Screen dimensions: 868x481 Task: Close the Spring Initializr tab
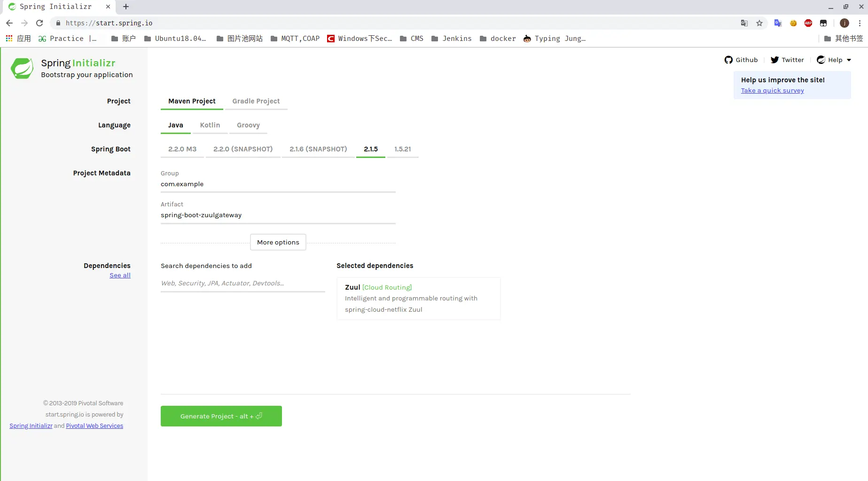click(108, 7)
